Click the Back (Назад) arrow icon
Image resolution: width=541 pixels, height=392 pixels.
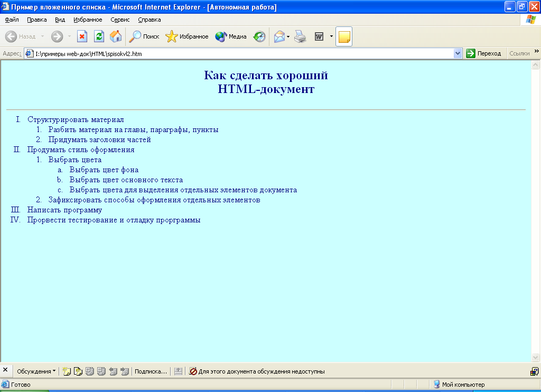click(11, 36)
